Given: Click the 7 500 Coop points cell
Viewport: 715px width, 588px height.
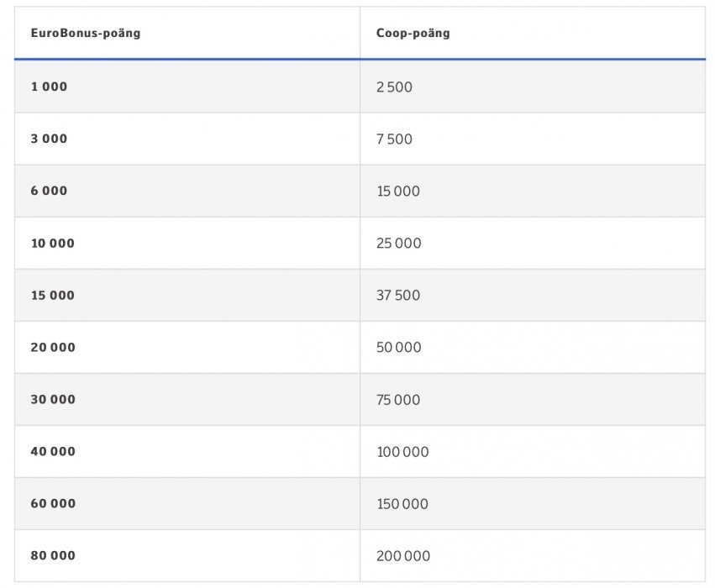Looking at the screenshot, I should (394, 139).
